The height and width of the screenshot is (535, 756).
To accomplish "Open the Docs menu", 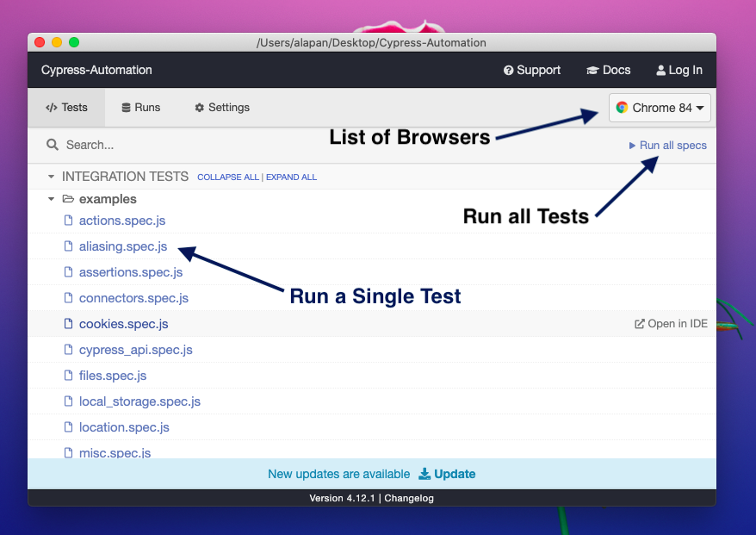I will [x=609, y=70].
